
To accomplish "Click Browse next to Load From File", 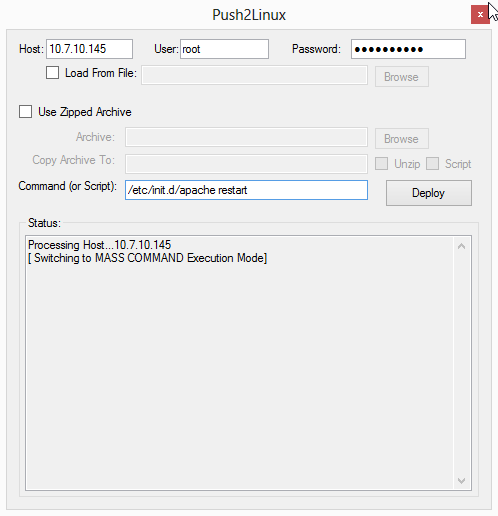I will click(x=402, y=77).
